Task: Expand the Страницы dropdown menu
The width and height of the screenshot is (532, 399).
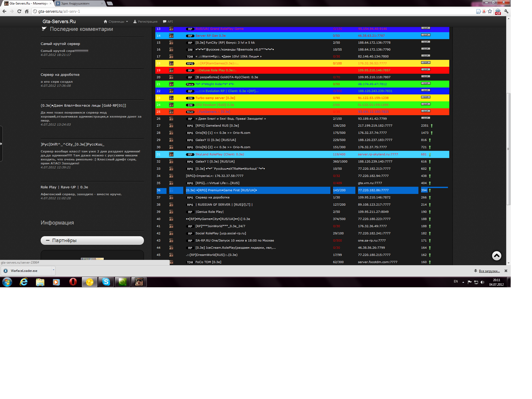Action: pos(116,22)
